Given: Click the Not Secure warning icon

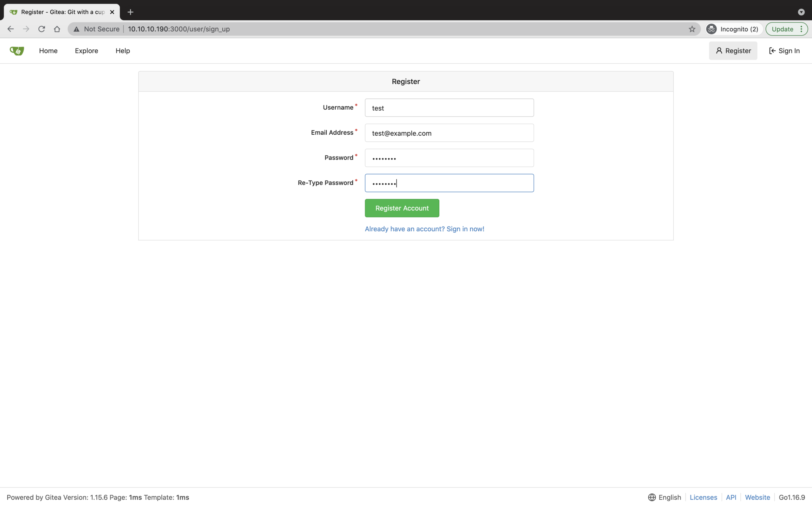Looking at the screenshot, I should point(76,29).
